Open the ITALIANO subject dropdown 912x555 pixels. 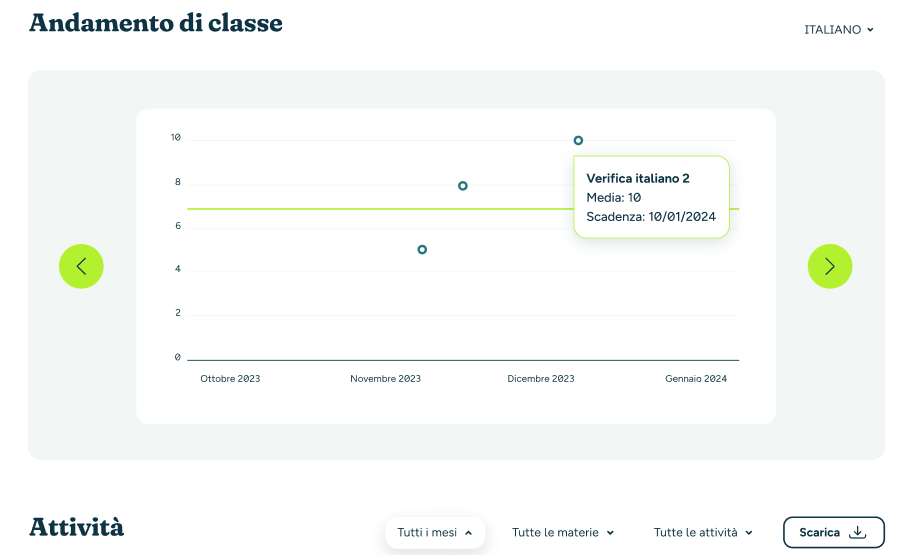(x=838, y=30)
